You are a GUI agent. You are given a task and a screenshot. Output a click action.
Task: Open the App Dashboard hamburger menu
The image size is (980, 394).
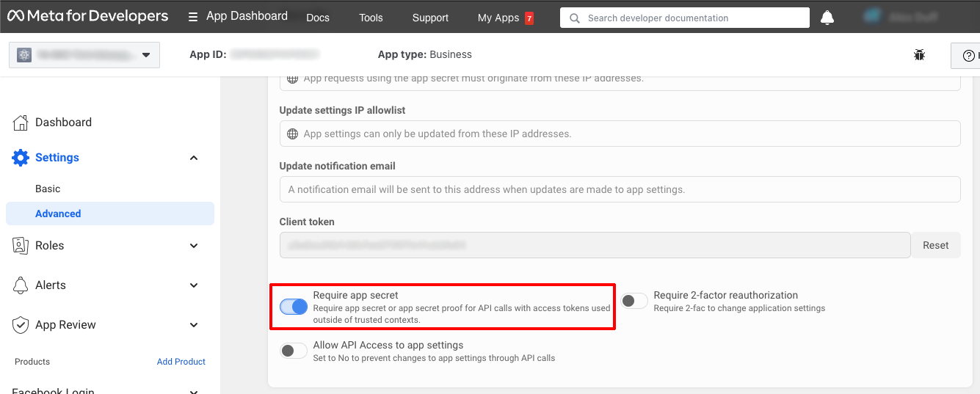(x=193, y=17)
